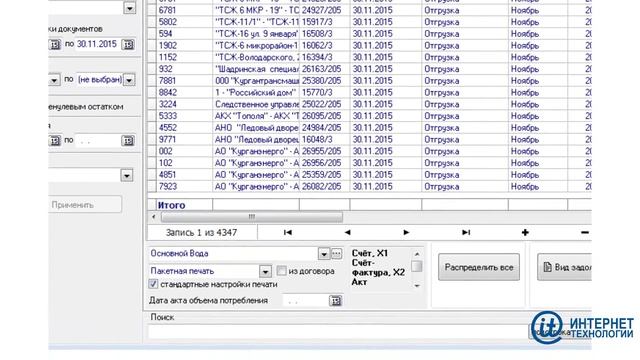The width and height of the screenshot is (640, 360).
Task: Toggle 'из договора' checkbox
Action: (281, 271)
